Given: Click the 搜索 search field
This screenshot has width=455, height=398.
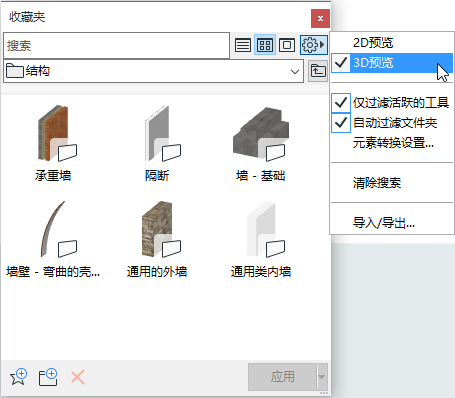Looking at the screenshot, I should coord(116,46).
